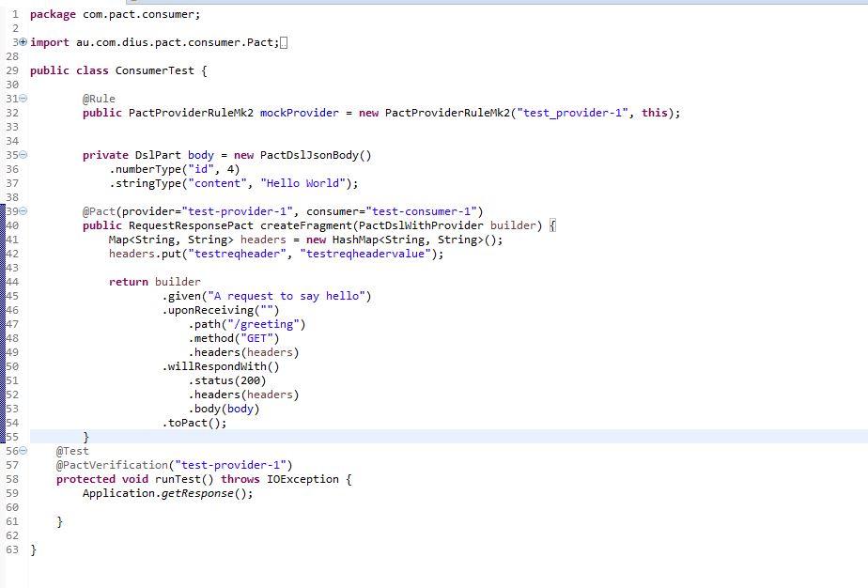Click the runTest method name

point(178,479)
